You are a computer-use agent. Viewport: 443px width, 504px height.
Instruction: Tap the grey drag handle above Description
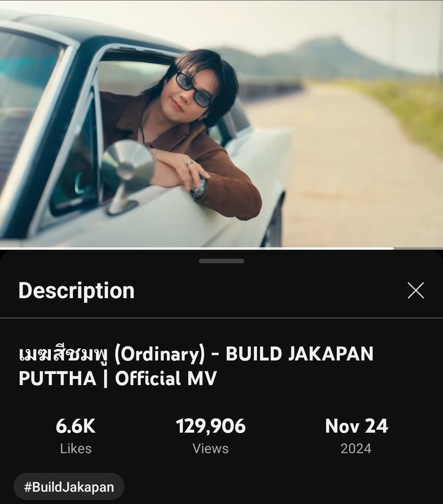tap(221, 261)
